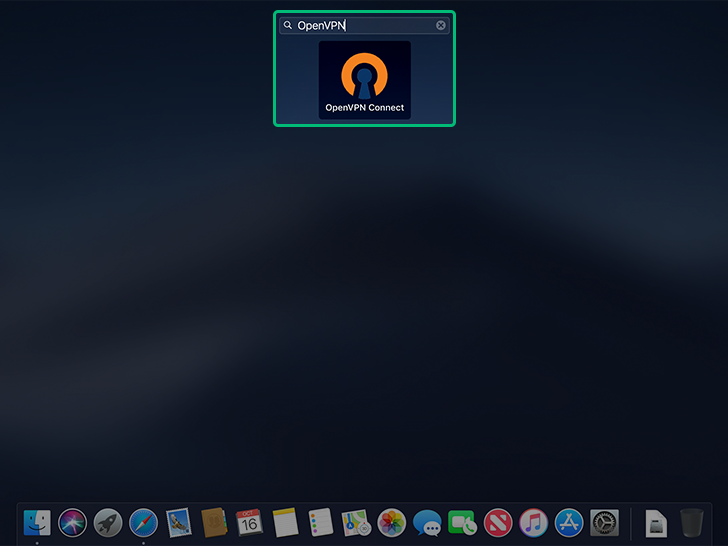Image resolution: width=728 pixels, height=546 pixels.
Task: Open Launchpad rocket icon in Dock
Action: [108, 523]
